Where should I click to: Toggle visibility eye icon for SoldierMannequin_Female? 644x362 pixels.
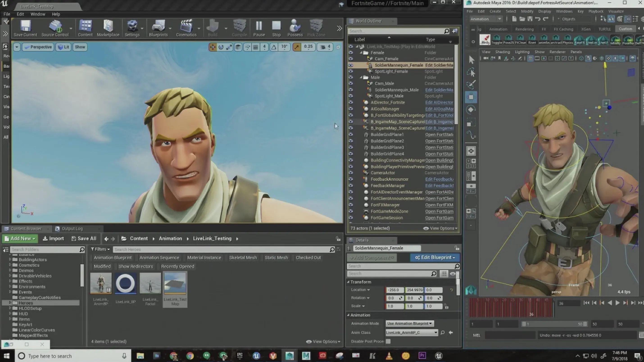click(x=351, y=65)
